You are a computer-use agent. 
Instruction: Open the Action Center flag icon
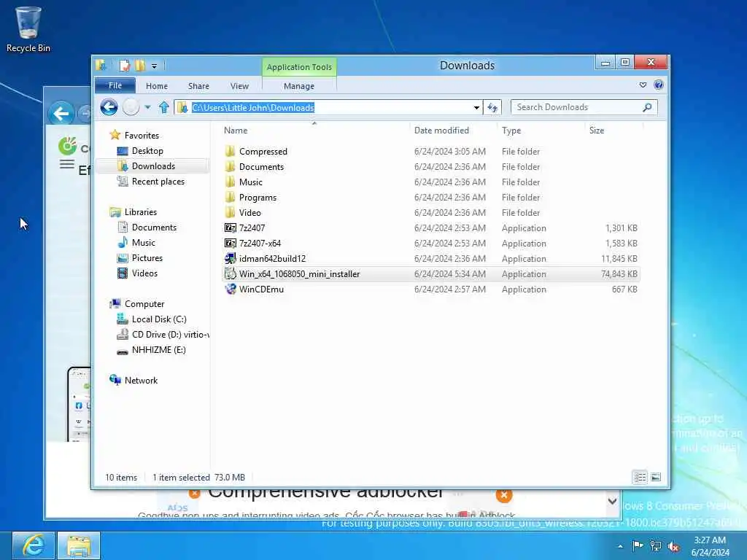(638, 545)
